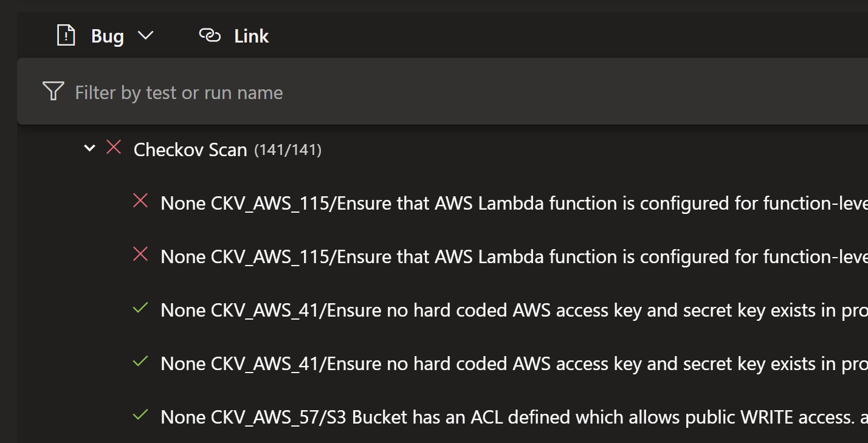This screenshot has width=868, height=443.
Task: Click the red X next to Checkov Scan
Action: (114, 148)
